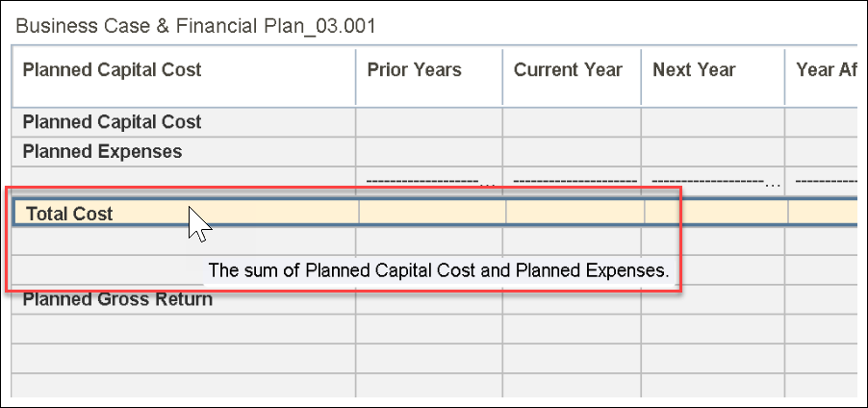Click the Planned Expenses row label
868x408 pixels.
102,151
